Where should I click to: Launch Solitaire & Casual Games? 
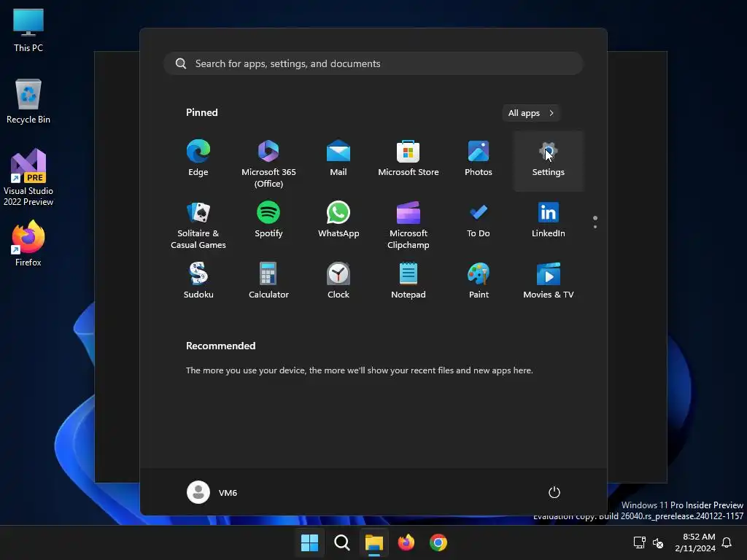(x=198, y=224)
